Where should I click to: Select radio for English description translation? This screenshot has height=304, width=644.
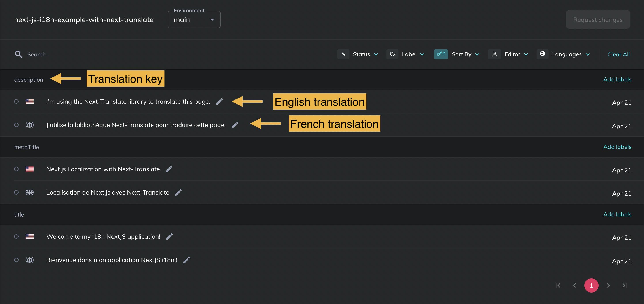(16, 101)
